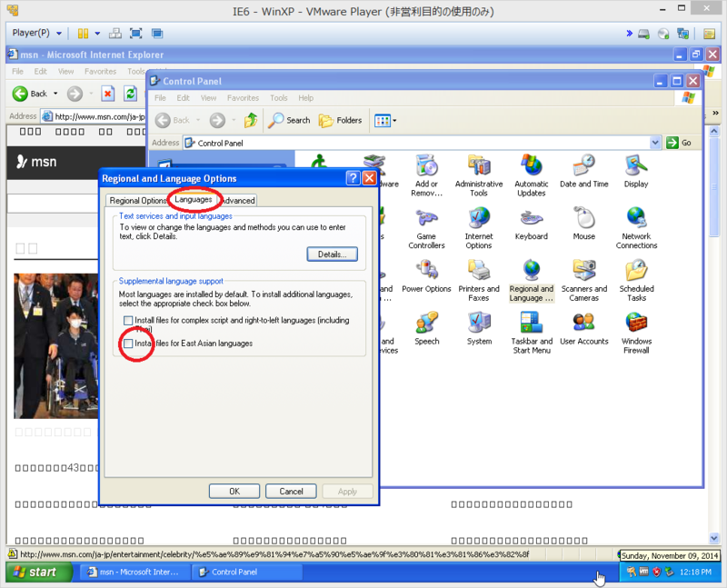Click the msn logo in IE page
The image size is (727, 588).
coord(36,162)
